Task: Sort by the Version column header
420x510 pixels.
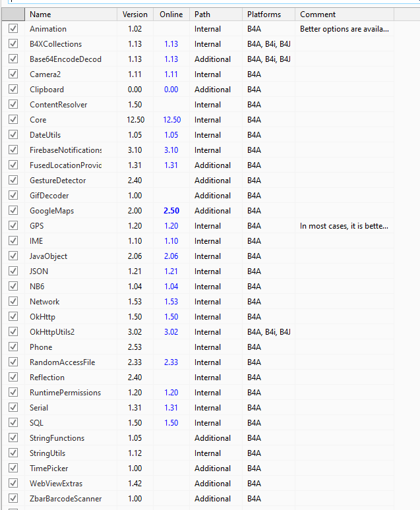Action: point(135,14)
